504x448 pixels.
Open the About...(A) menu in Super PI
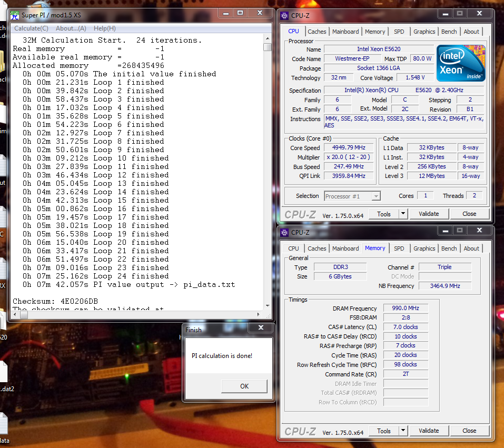point(71,28)
